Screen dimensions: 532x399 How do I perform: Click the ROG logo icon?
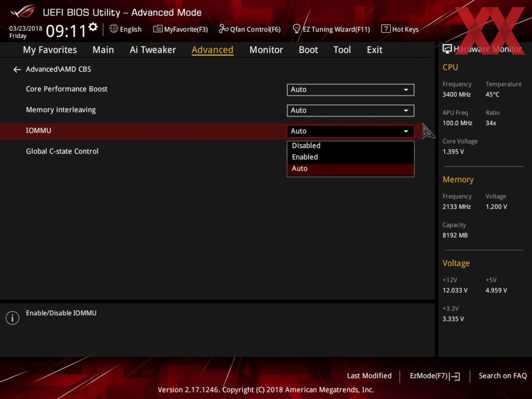pyautogui.click(x=22, y=12)
